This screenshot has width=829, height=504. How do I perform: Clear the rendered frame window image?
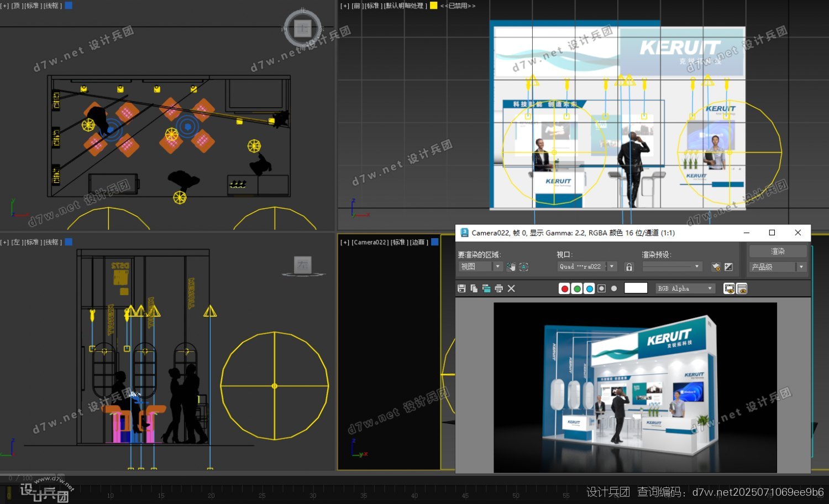click(511, 288)
